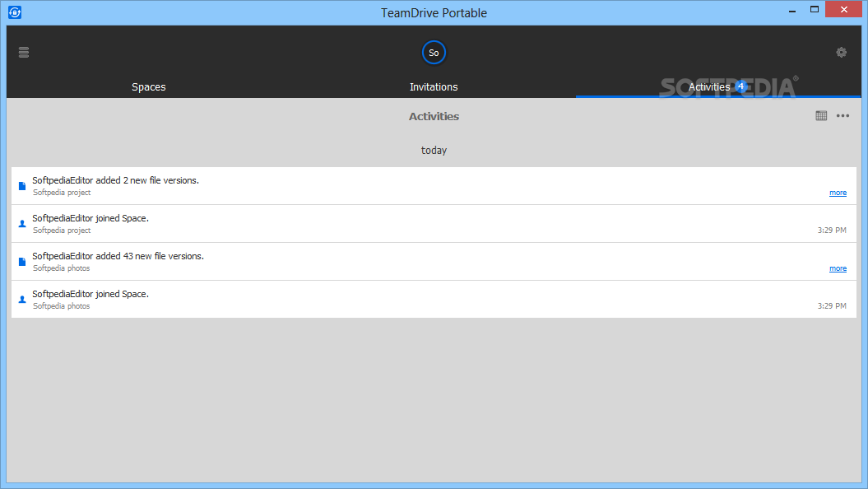
Task: Click 'Softpedia project' under 2 new file versions
Action: point(62,193)
